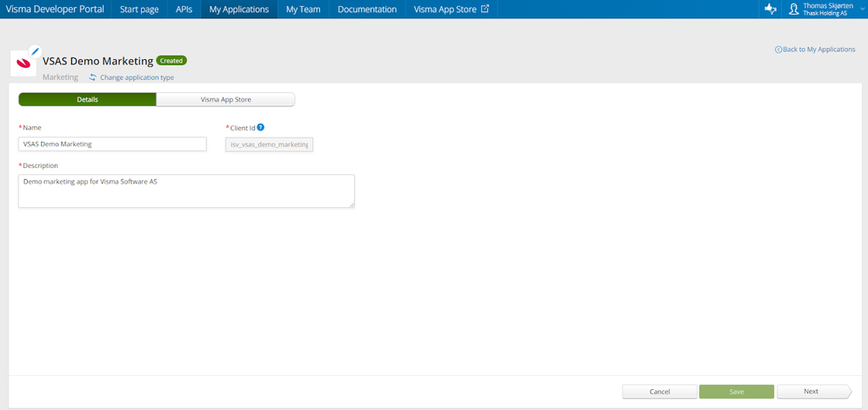Switch to the Visma App Store tab
The image size is (868, 410).
point(225,100)
